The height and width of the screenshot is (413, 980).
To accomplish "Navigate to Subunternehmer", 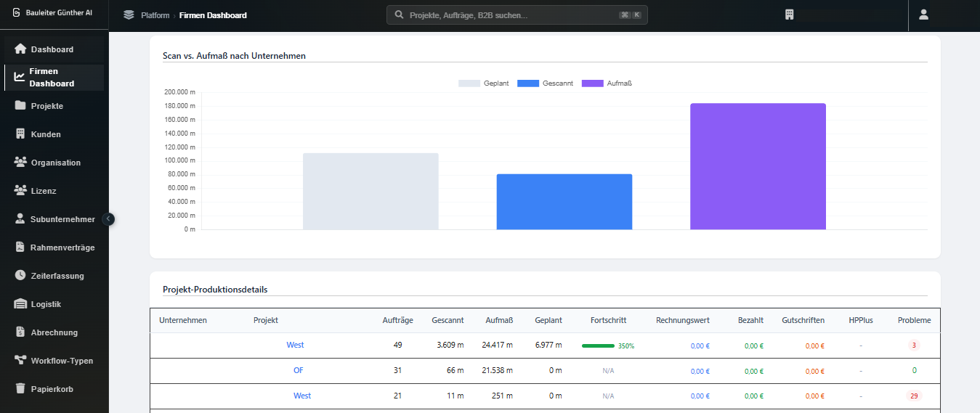I will pos(54,219).
